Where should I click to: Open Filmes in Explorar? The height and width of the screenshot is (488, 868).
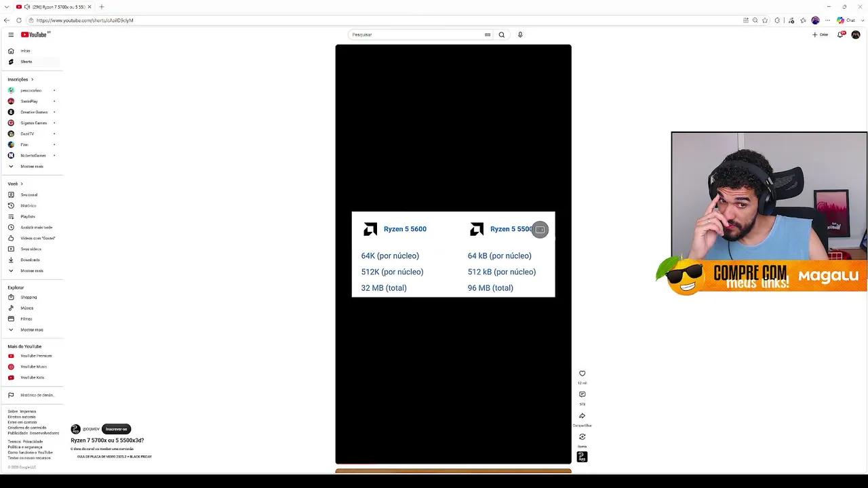[26, 319]
